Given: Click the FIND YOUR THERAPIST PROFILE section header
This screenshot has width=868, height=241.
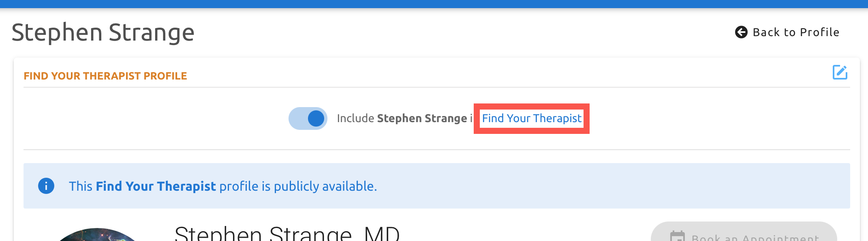Looking at the screenshot, I should coord(105,75).
